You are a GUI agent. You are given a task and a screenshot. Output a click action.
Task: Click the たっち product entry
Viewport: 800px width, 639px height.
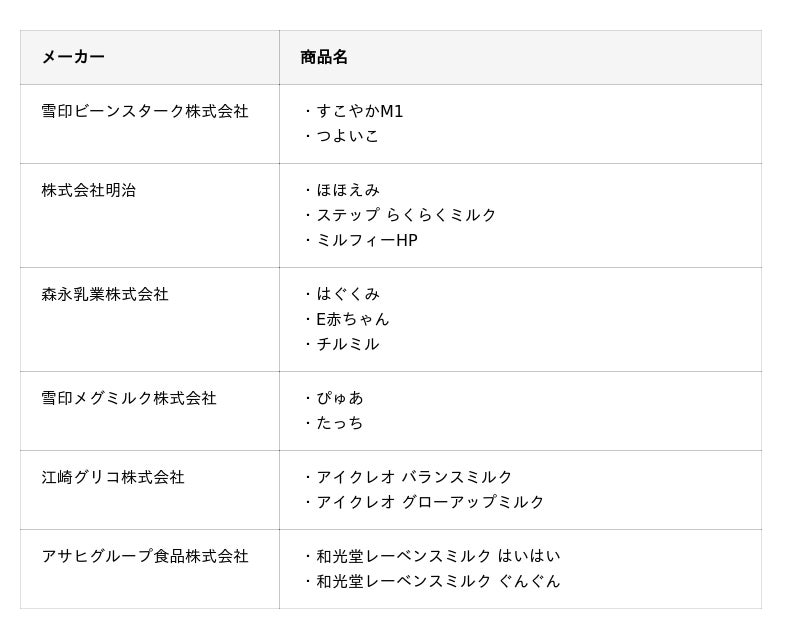point(340,423)
